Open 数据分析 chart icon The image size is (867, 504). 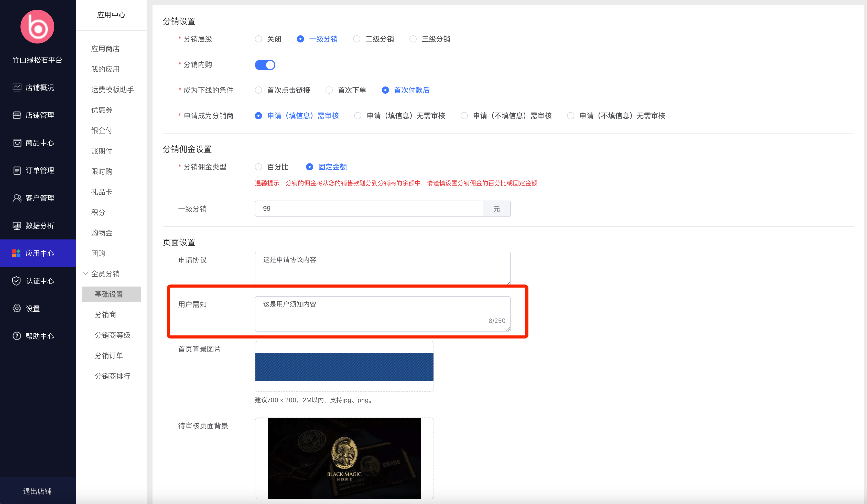17,226
